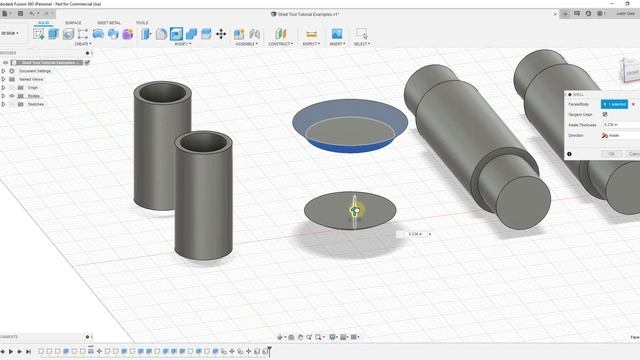Image resolution: width=640 pixels, height=360 pixels.
Task: Open the Modify dropdown menu
Action: coord(183,44)
